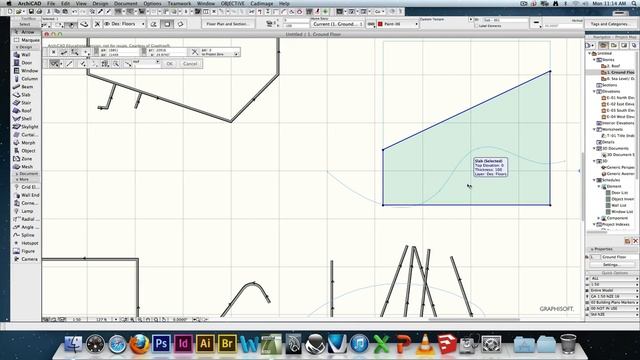Image resolution: width=640 pixels, height=360 pixels.
Task: Choose the Window tool
Action: tap(26, 71)
